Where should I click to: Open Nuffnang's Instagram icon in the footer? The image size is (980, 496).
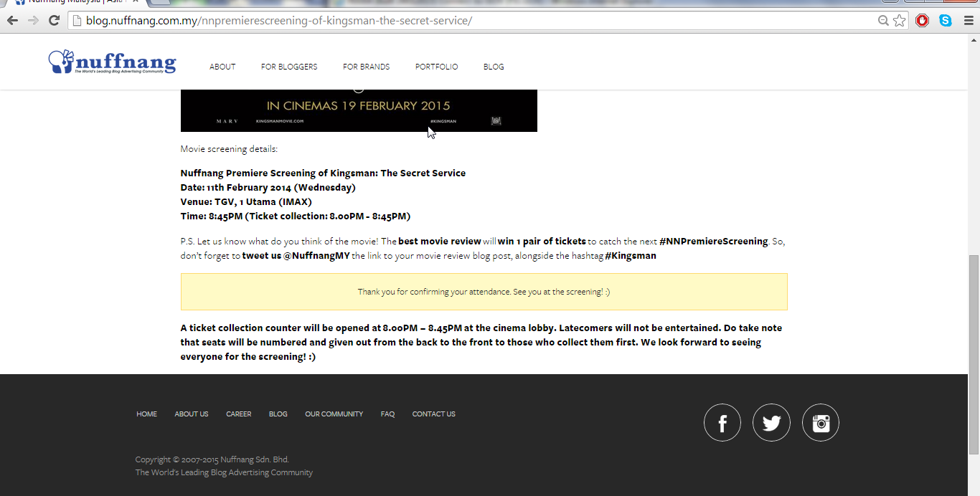[x=821, y=423]
